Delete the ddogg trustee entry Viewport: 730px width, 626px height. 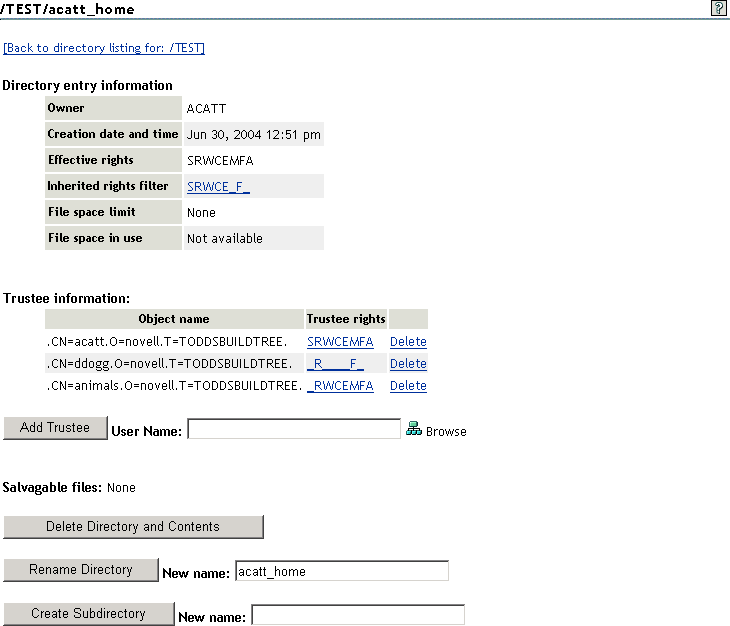click(408, 364)
